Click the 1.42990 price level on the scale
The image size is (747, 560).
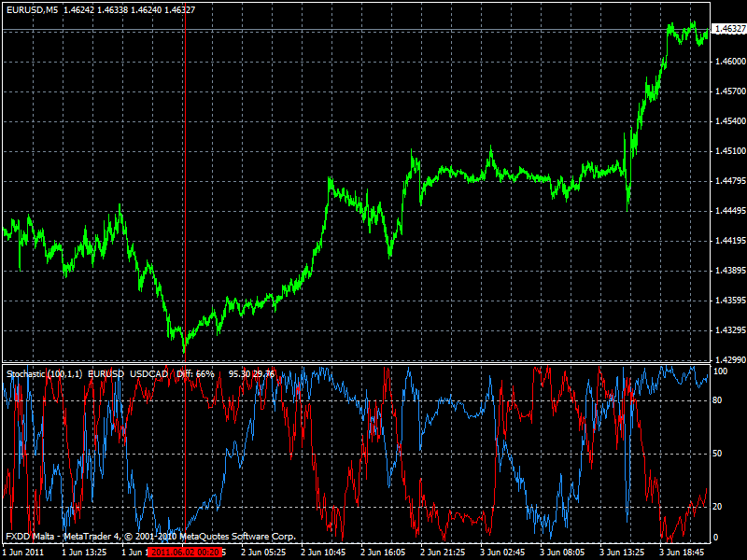pyautogui.click(x=728, y=360)
